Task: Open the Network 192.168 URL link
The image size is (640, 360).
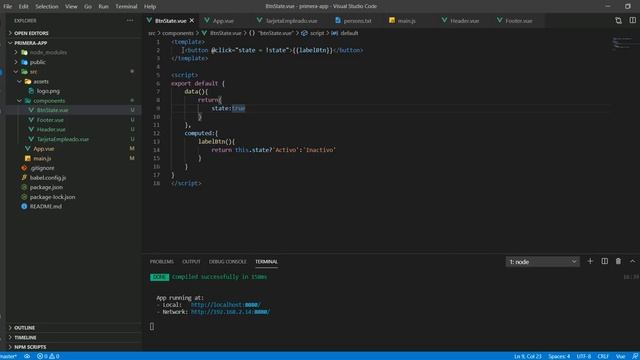Action: [x=230, y=312]
